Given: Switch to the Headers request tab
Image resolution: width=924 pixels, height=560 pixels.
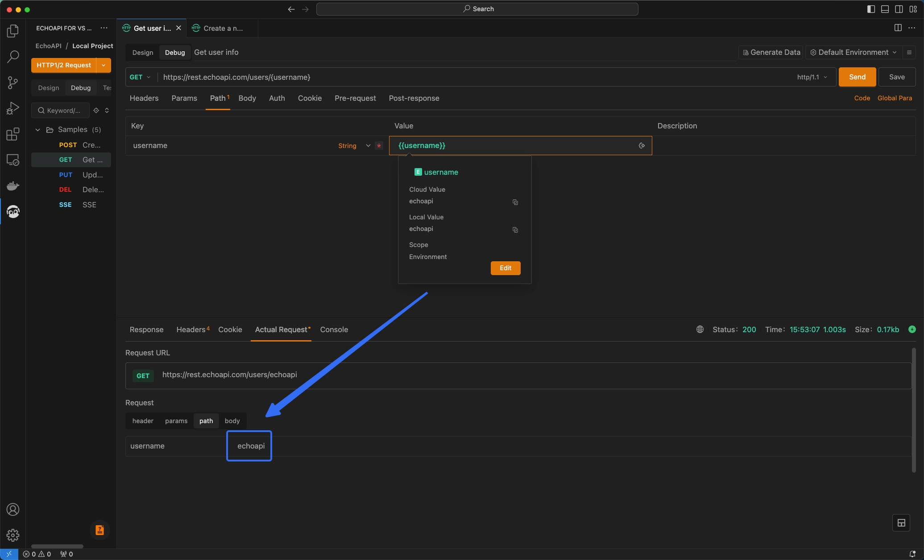Looking at the screenshot, I should pyautogui.click(x=144, y=98).
